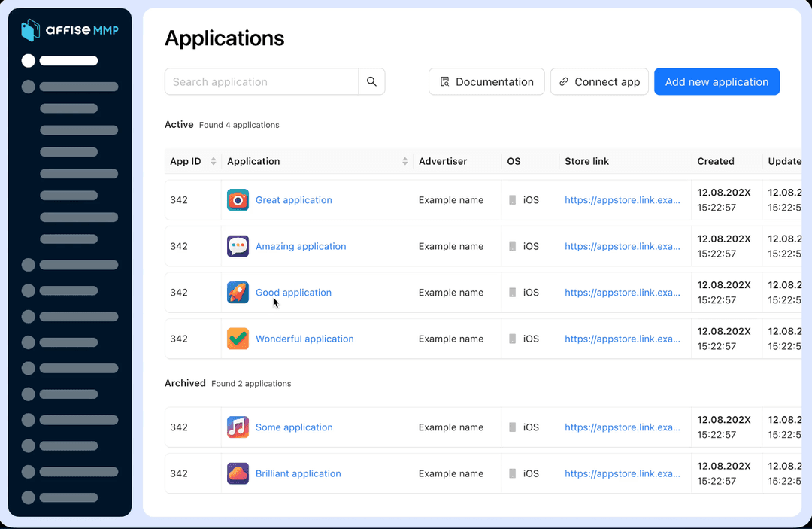Click Add new application button
This screenshot has height=529, width=812.
pos(717,81)
